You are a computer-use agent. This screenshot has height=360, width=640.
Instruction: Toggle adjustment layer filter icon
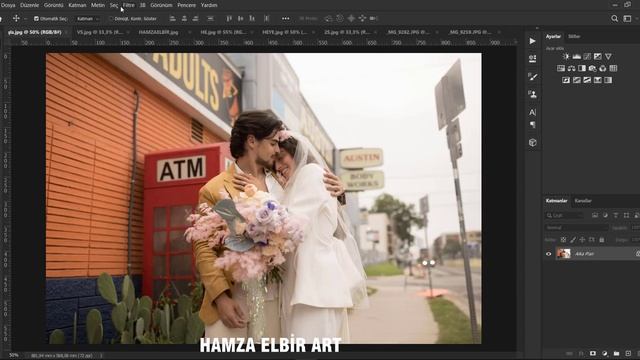coord(605,215)
